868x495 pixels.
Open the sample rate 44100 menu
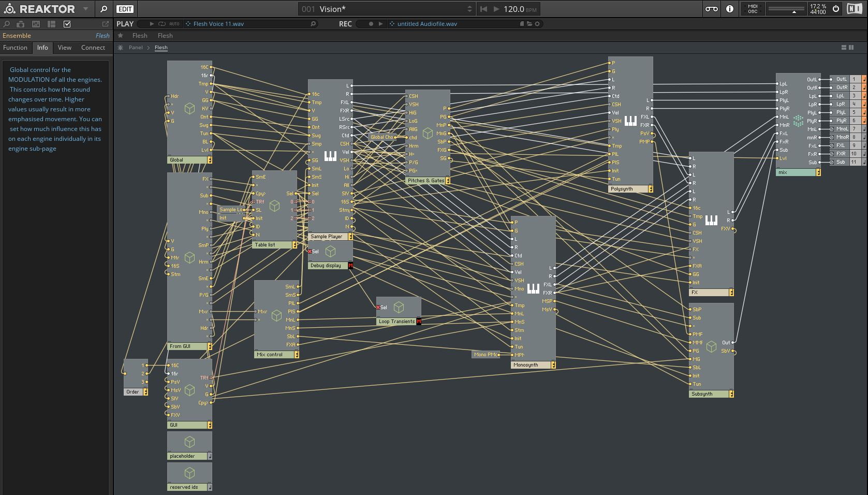818,12
